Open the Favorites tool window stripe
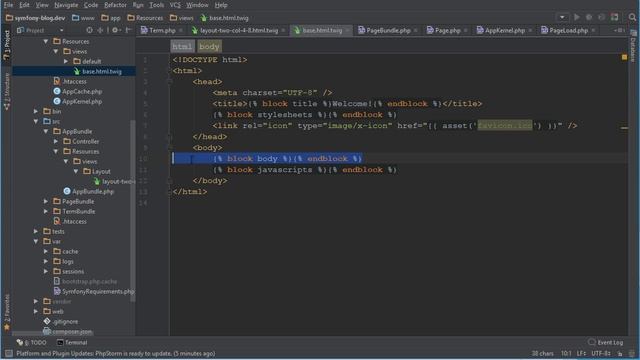The width and height of the screenshot is (640, 360). [x=6, y=312]
